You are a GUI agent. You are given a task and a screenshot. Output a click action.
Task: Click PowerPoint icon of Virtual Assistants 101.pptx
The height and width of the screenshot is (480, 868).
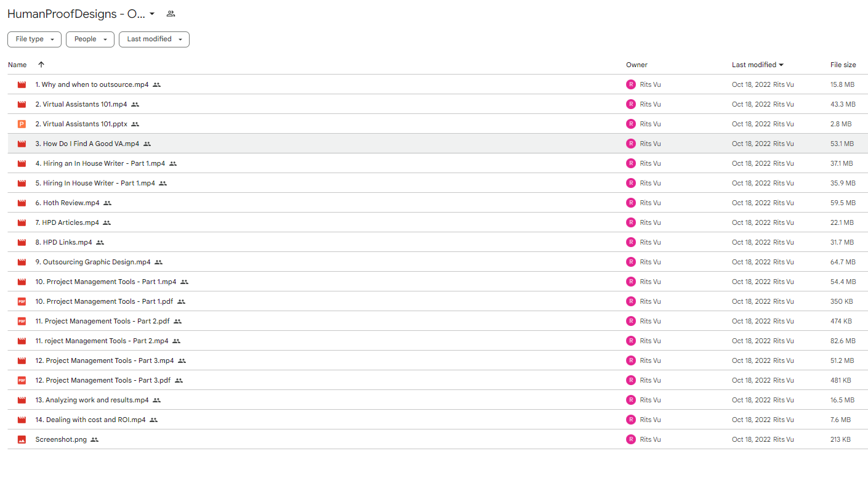22,124
